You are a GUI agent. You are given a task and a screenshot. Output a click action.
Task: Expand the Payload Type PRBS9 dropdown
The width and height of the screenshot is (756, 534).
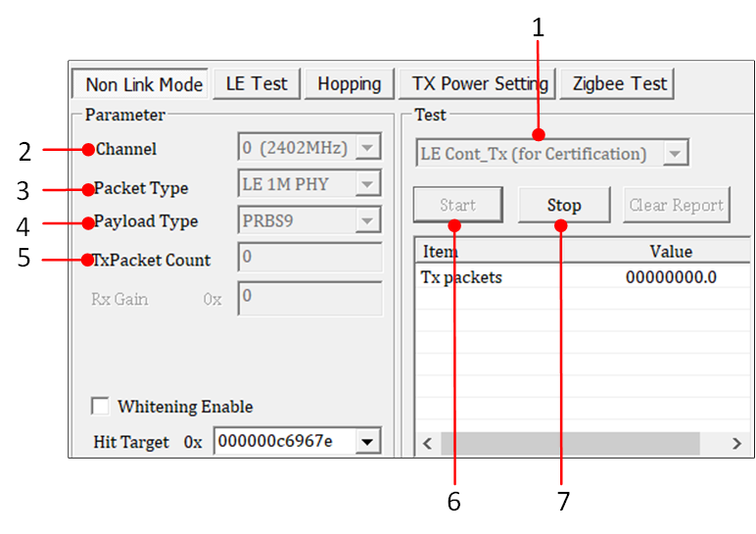click(x=368, y=220)
